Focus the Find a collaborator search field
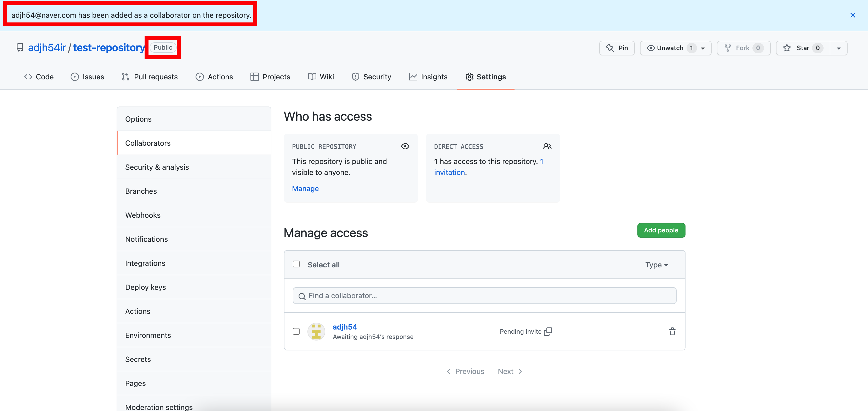This screenshot has width=868, height=411. pos(484,296)
